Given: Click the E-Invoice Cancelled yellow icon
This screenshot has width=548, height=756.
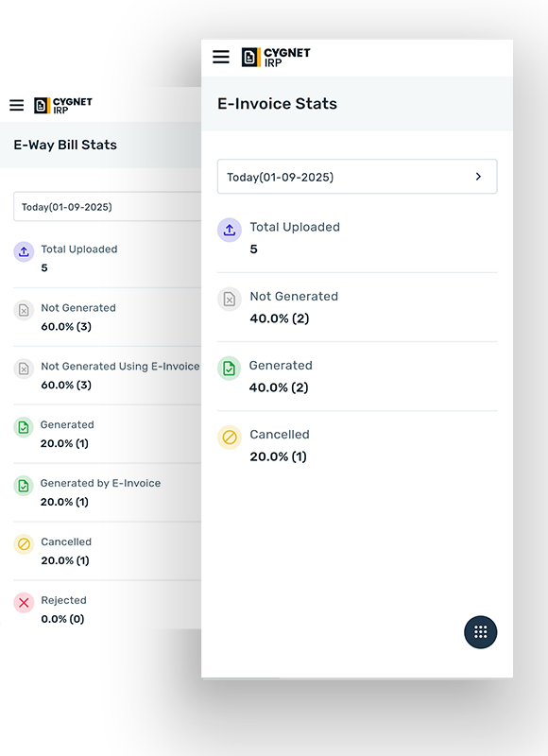Looking at the screenshot, I should [230, 438].
